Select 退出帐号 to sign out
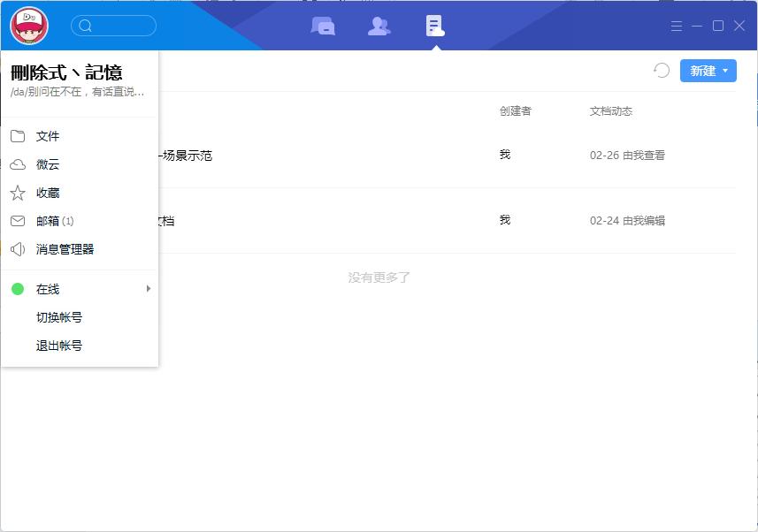 [x=59, y=345]
